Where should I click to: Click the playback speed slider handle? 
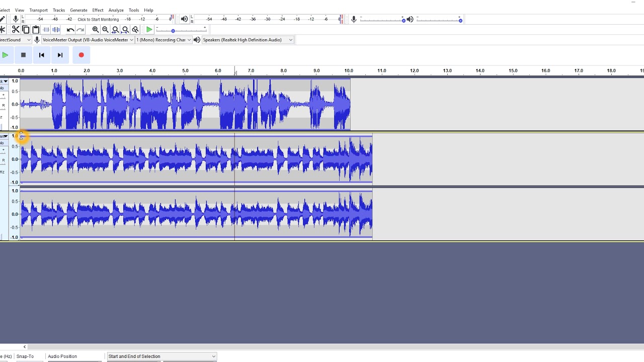173,31
